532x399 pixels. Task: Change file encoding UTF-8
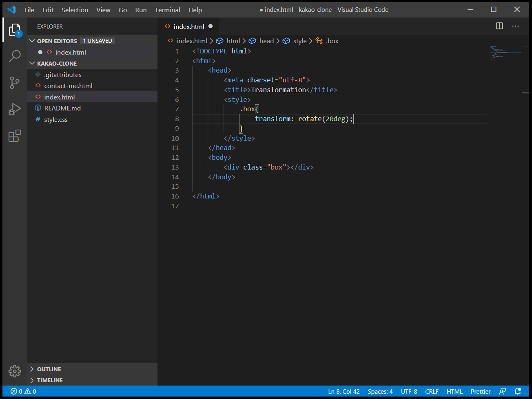click(409, 391)
